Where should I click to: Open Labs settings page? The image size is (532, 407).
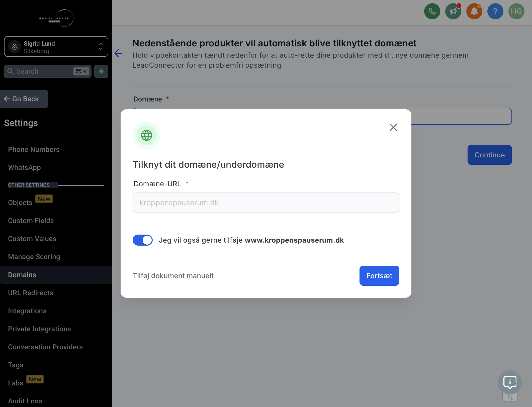point(16,383)
